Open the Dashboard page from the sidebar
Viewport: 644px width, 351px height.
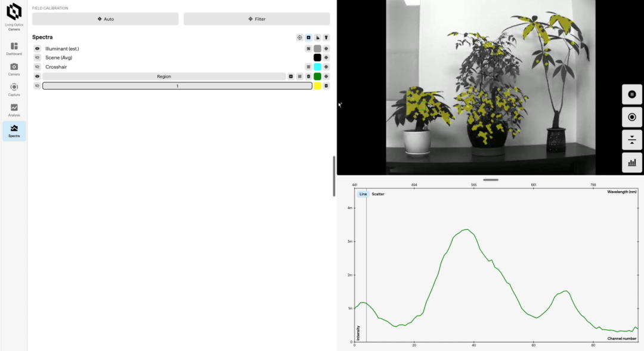14,49
